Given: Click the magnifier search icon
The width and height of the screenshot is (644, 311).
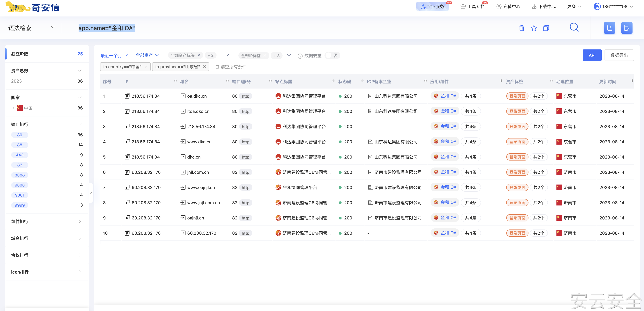Looking at the screenshot, I should pyautogui.click(x=574, y=27).
